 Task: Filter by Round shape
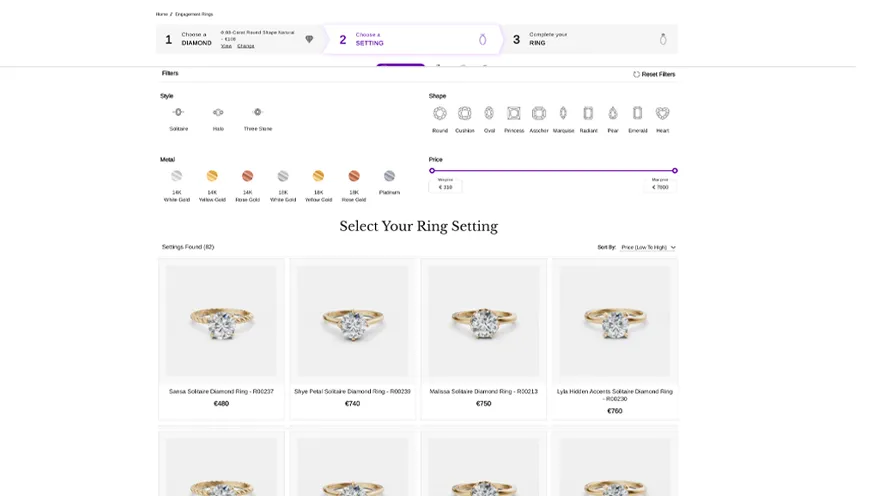439,114
